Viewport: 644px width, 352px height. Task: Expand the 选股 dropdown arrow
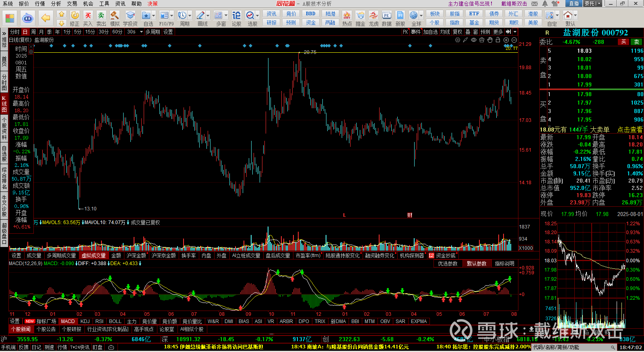pyautogui.click(x=257, y=16)
